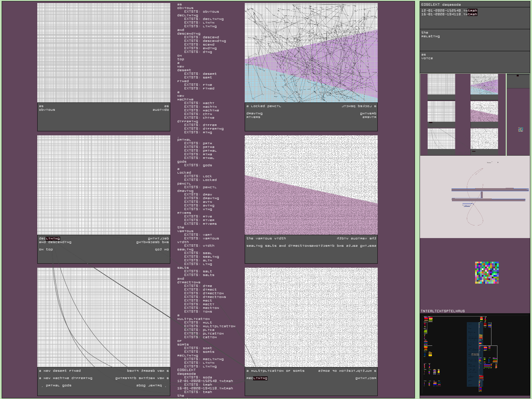The height and width of the screenshot is (399, 532).
Task: Click the EOSELEKT daqasoda panel header
Action: click(x=441, y=5)
